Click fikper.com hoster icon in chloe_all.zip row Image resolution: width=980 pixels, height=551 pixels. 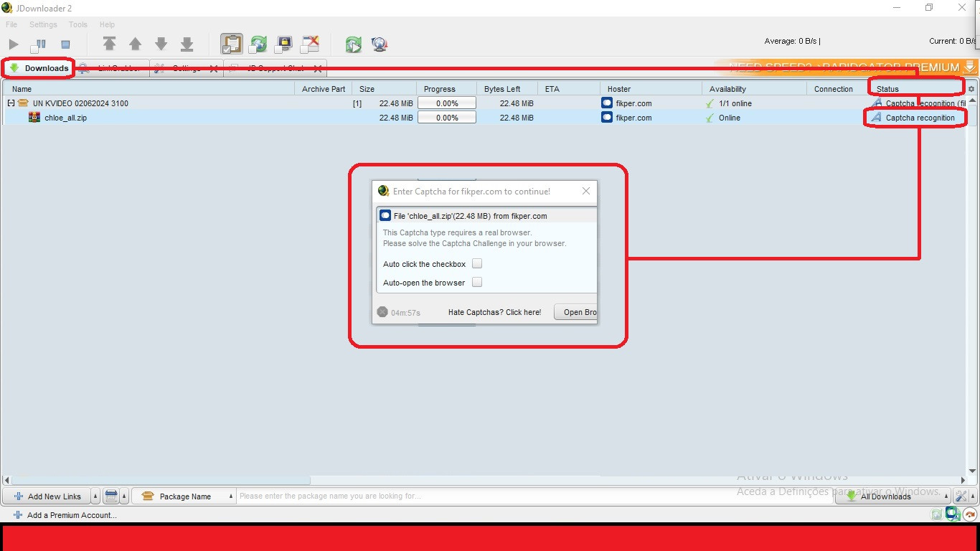point(607,118)
